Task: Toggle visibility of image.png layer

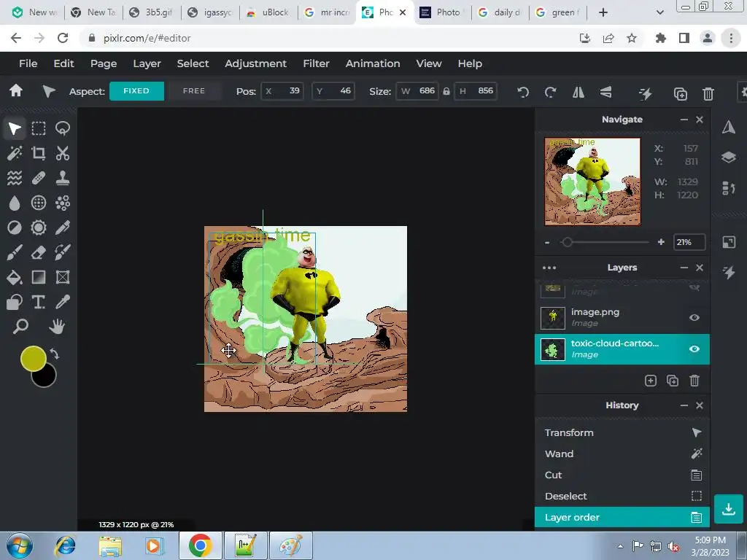Action: click(x=694, y=318)
